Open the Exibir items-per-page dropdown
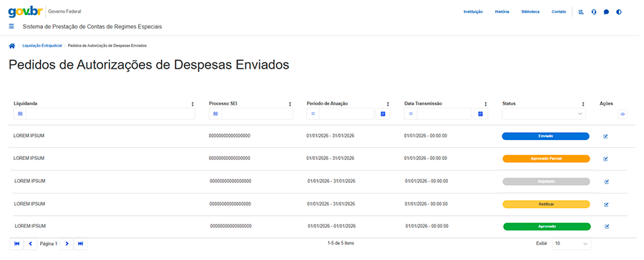644x260 pixels. [x=571, y=244]
